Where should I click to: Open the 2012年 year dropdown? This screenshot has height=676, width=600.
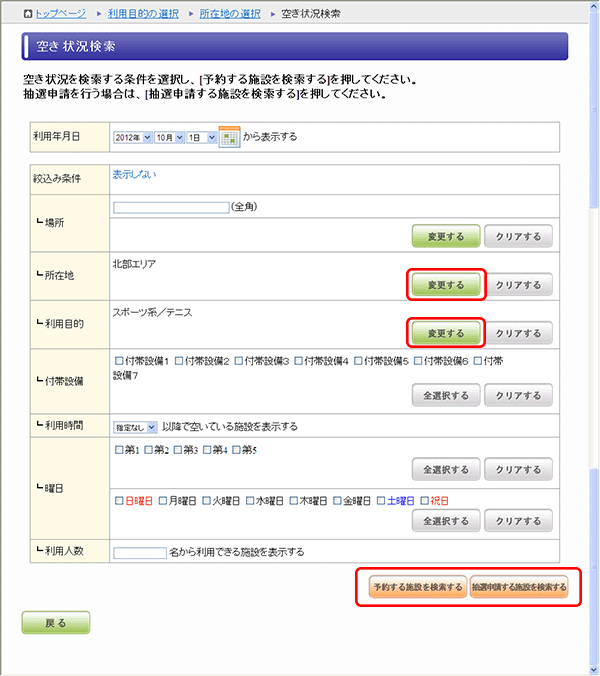(133, 138)
